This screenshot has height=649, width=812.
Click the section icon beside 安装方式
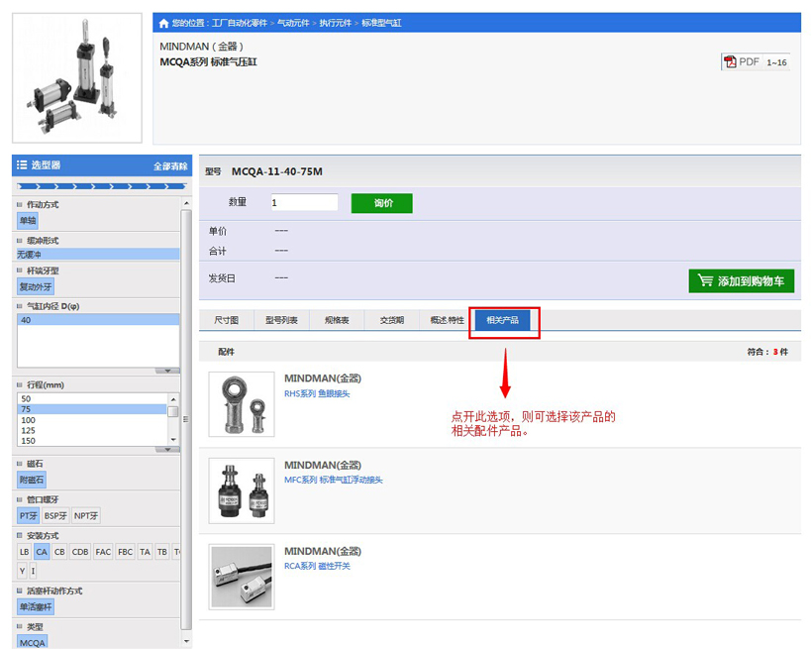20,535
